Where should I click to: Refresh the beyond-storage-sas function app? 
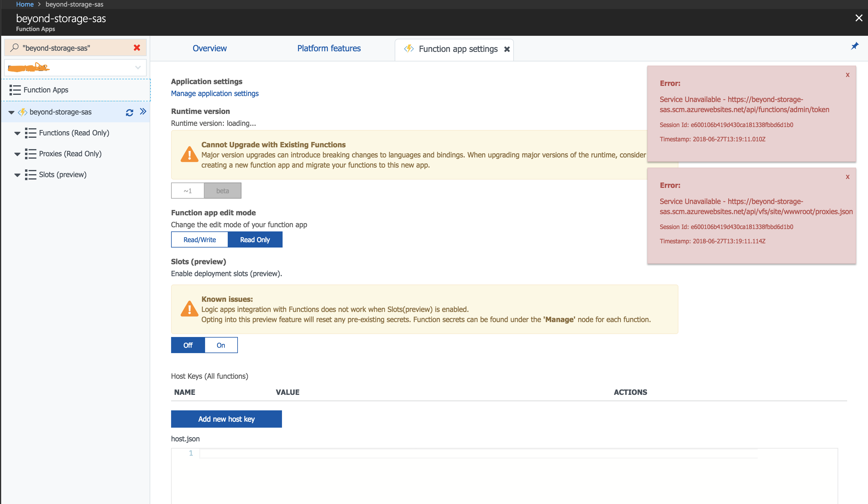[129, 112]
